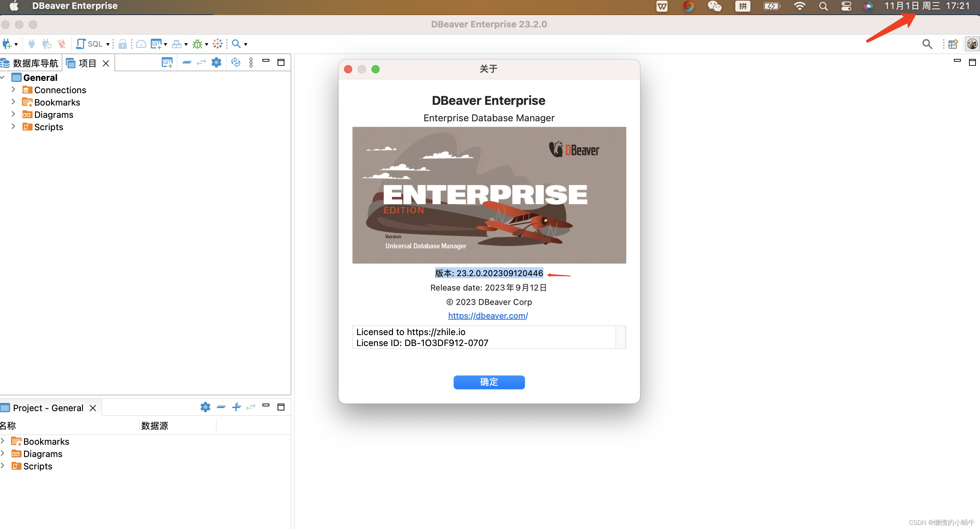Close the 项目 tab
980x529 pixels.
coord(106,63)
